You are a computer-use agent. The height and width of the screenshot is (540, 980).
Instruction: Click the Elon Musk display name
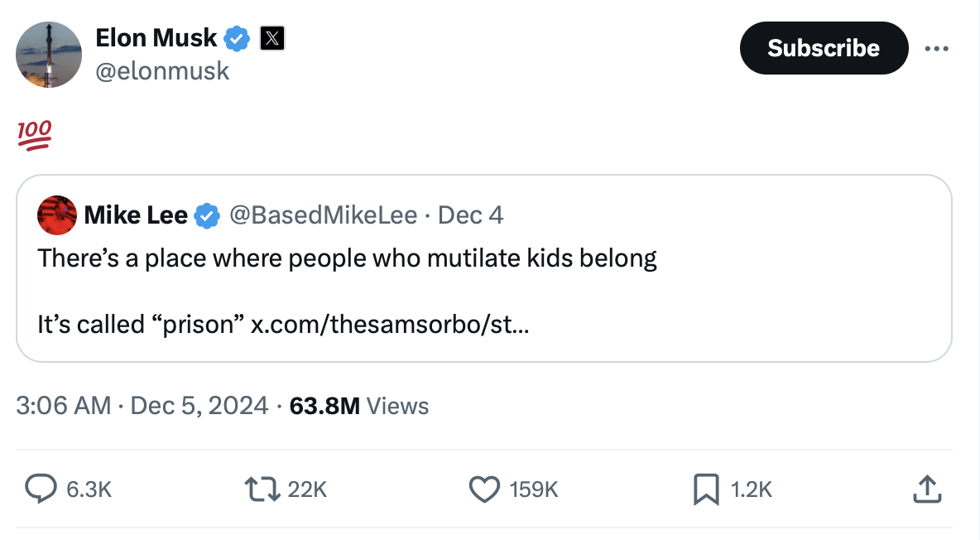coord(156,37)
